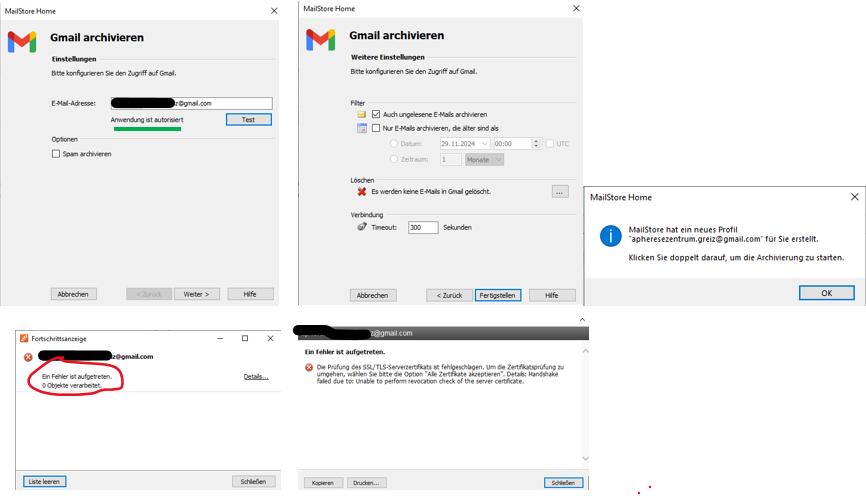Click the time spinner arrows at 00:00
The height and width of the screenshot is (496, 866).
536,144
